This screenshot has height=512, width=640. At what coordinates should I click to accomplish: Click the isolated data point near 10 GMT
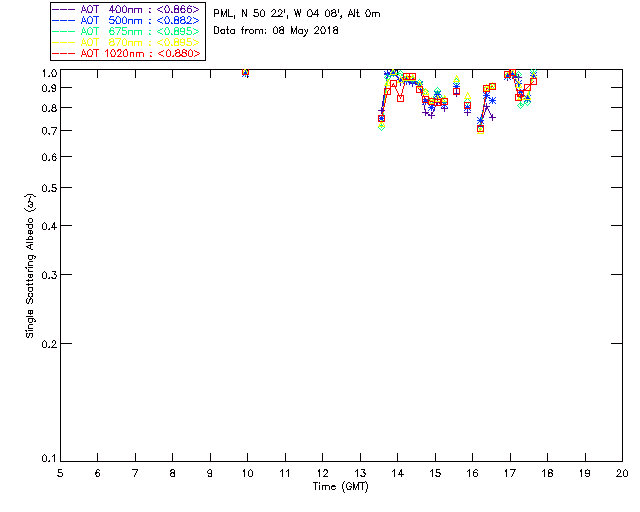coord(246,73)
